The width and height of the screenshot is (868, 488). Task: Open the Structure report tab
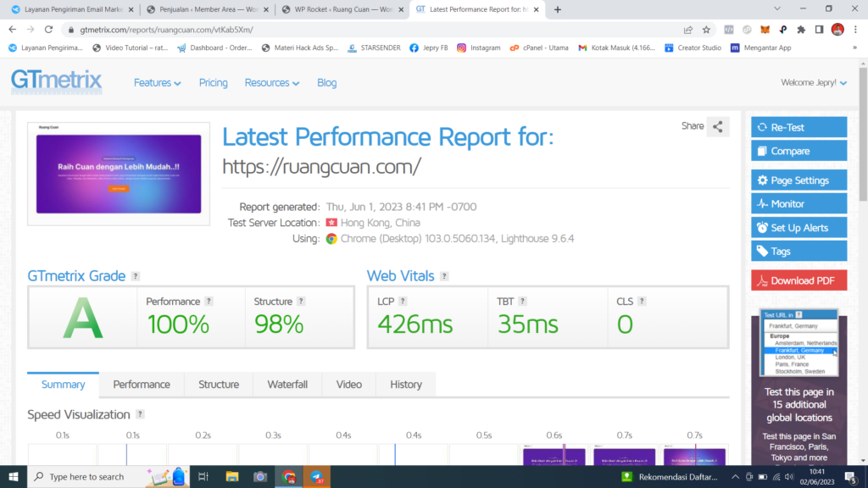(x=218, y=385)
